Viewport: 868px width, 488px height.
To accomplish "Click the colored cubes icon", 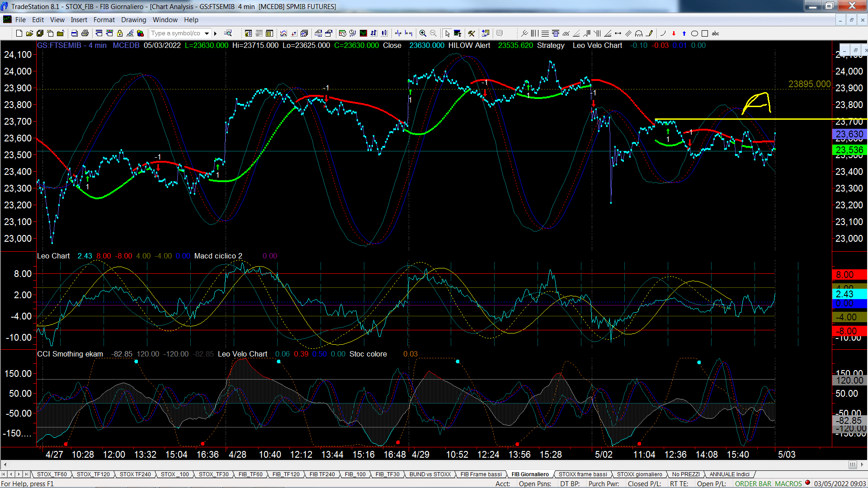I will tap(140, 33).
